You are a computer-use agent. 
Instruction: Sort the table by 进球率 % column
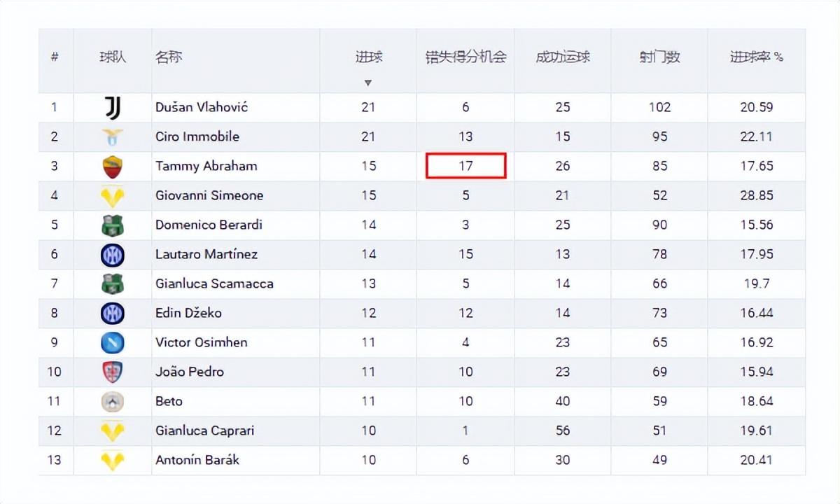pos(756,57)
